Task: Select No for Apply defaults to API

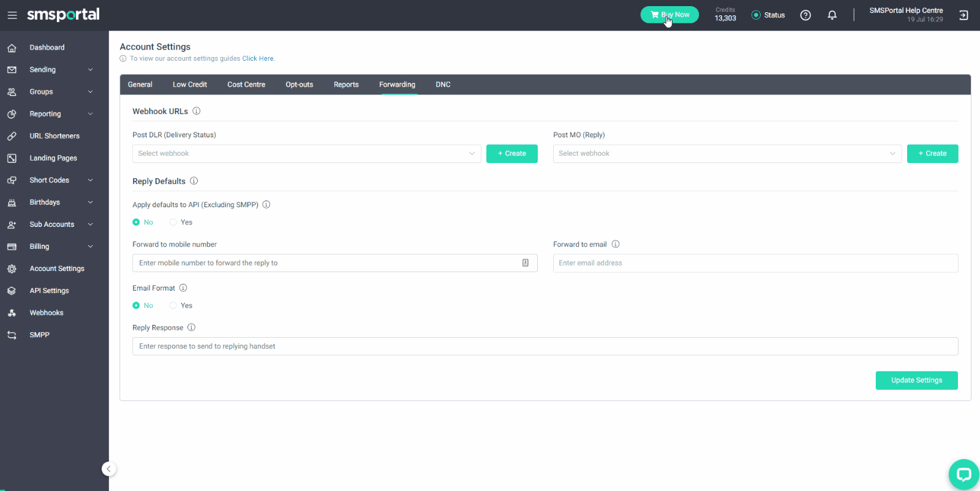Action: (x=136, y=222)
